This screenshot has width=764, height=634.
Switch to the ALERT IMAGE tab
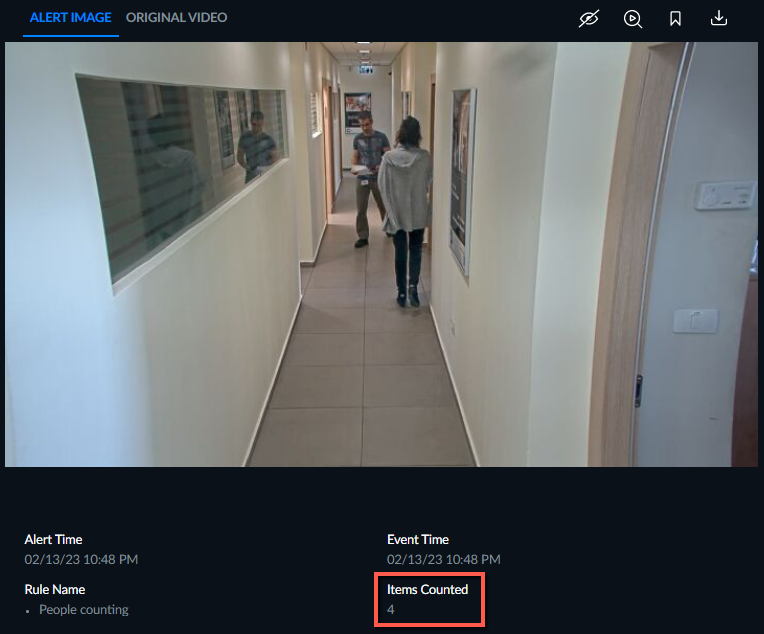tap(71, 18)
